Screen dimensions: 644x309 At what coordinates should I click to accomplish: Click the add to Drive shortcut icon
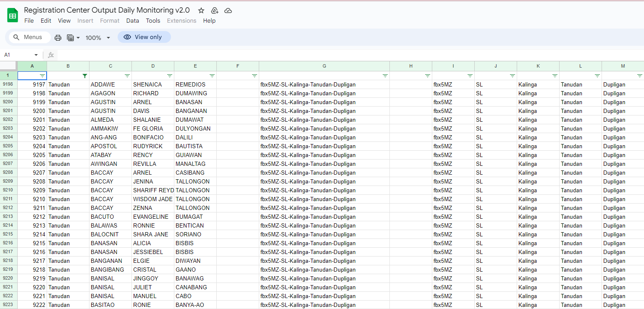pos(215,10)
